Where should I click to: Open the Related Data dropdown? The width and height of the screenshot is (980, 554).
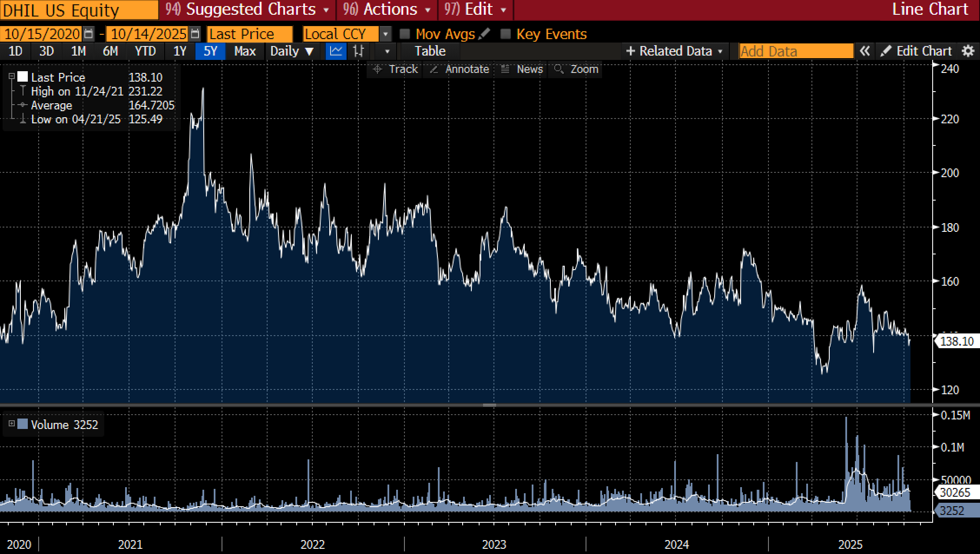tap(675, 51)
